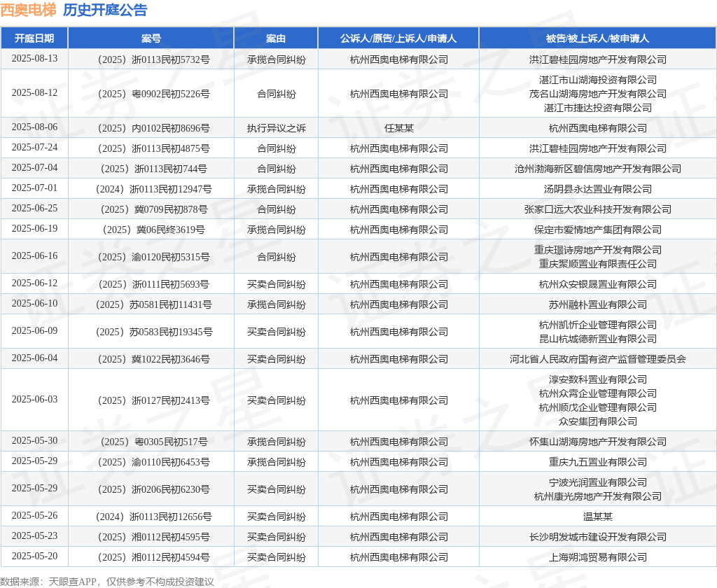Screen dimensions: 717x588
Task: Click defendant 长沙明发城市建设开发有限公司
Action: tap(598, 537)
